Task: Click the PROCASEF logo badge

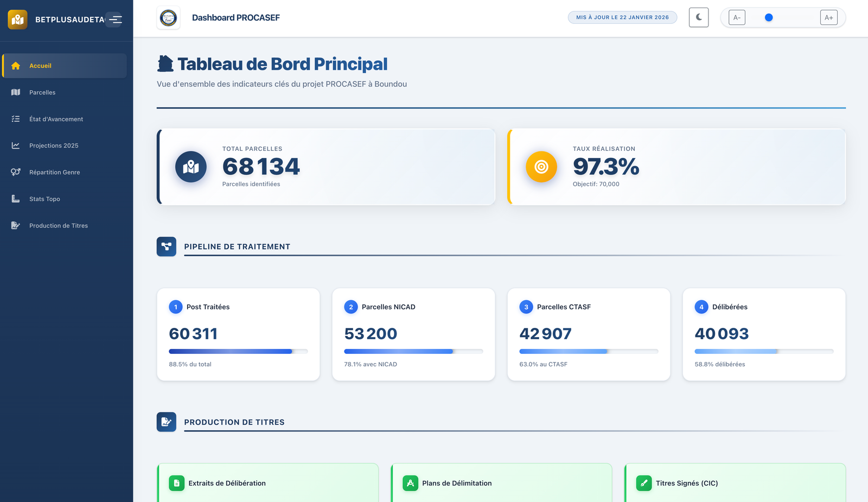Action: tap(168, 17)
